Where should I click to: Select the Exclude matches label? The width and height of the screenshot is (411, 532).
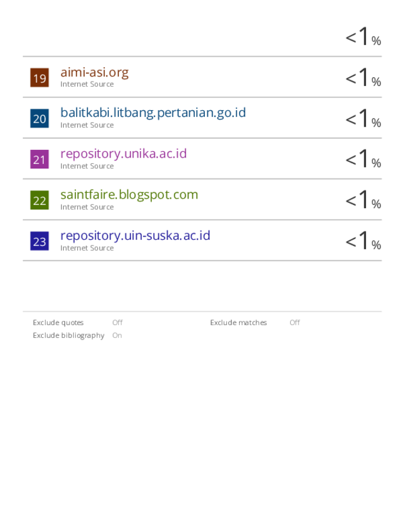click(238, 323)
